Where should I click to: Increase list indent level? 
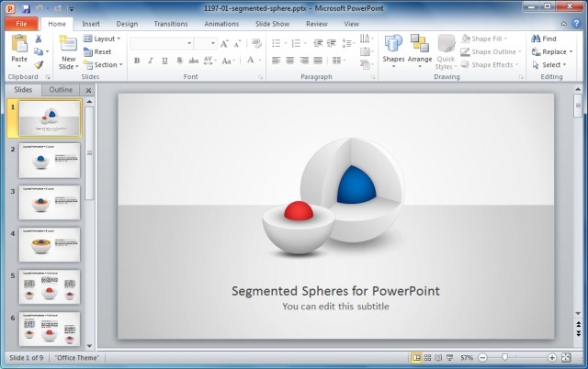click(x=331, y=43)
